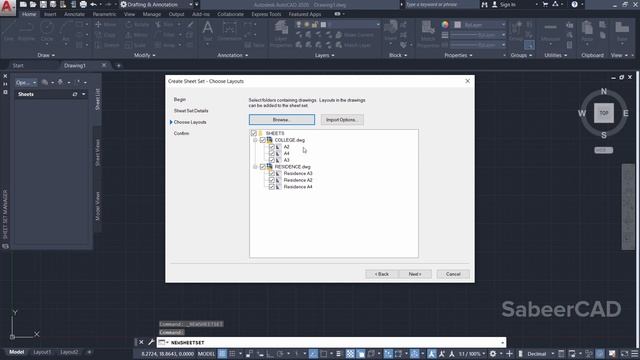Click the object color wheel in Properties panel
The height and width of the screenshot is (360, 640).
click(x=445, y=24)
